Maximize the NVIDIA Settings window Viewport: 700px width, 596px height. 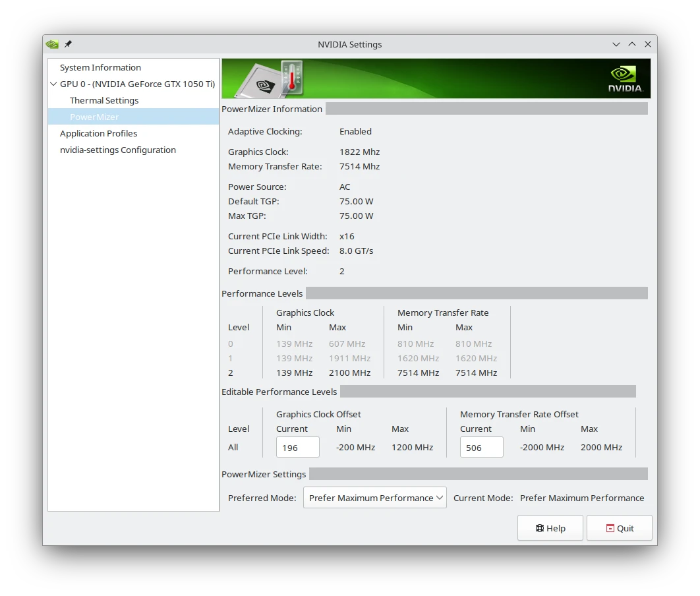click(632, 44)
